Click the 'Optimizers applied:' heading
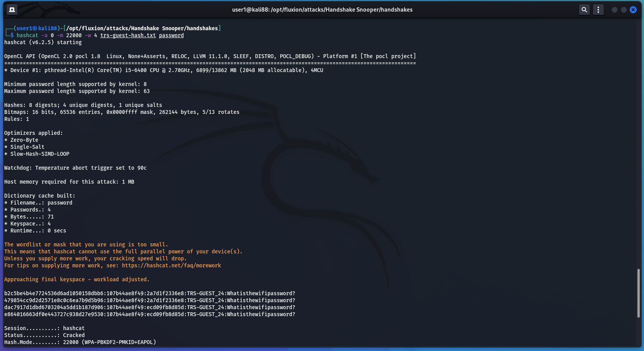The height and width of the screenshot is (351, 644). (34, 133)
